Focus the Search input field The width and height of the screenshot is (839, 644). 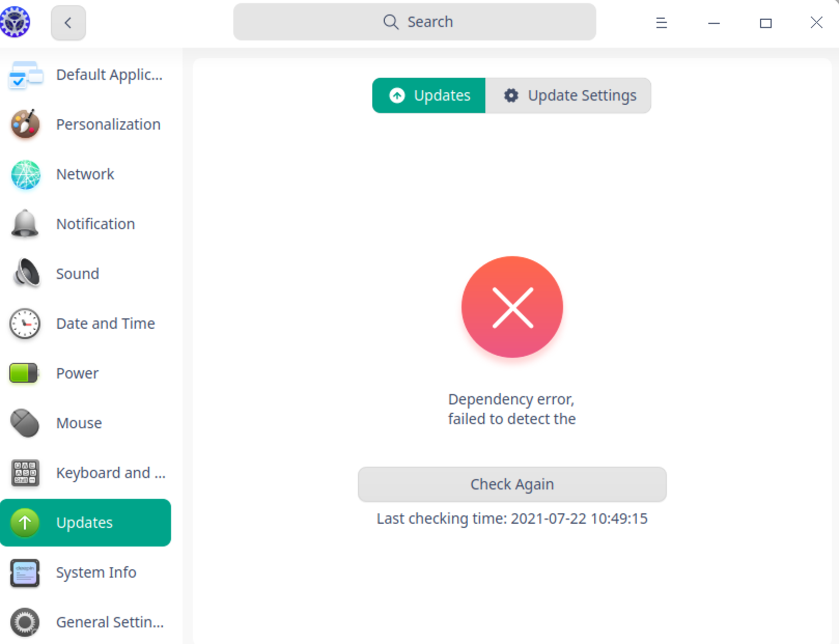point(415,22)
